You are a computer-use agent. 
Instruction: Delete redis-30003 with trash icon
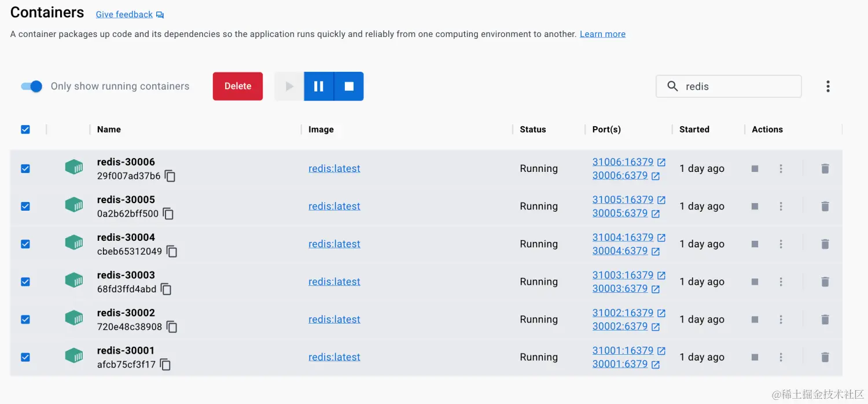tap(825, 281)
